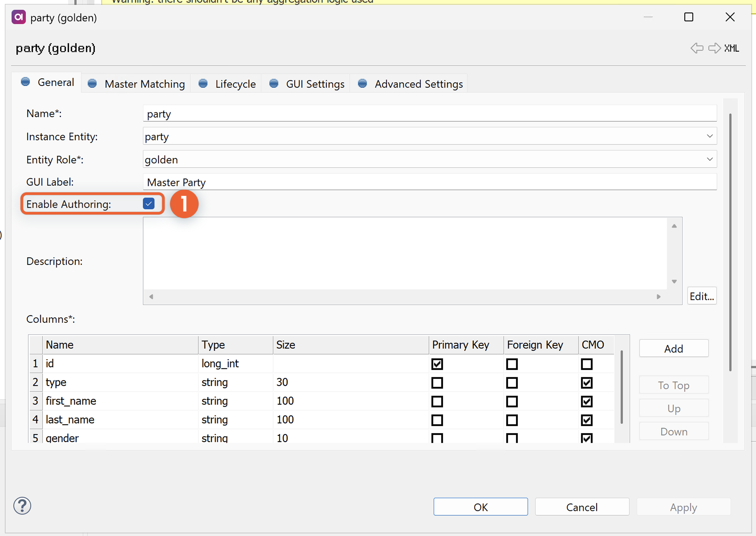
Task: Click the back navigation arrow icon
Action: [x=697, y=48]
